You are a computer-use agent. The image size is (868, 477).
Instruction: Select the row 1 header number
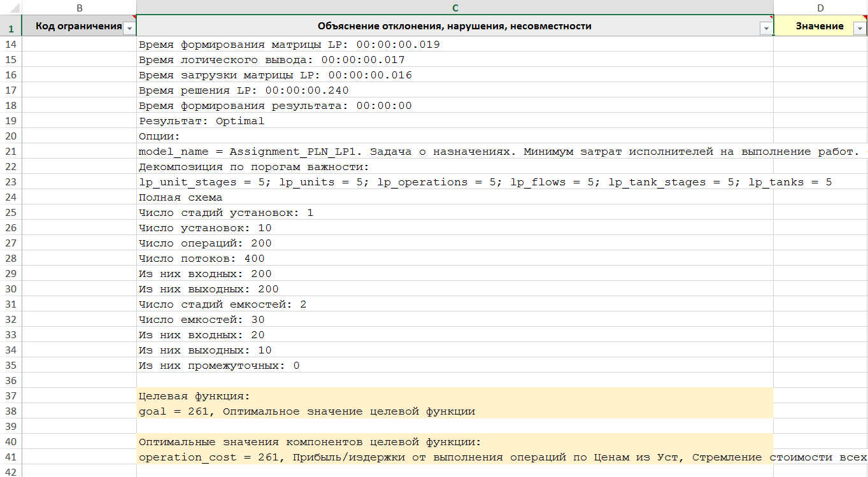pos(10,28)
